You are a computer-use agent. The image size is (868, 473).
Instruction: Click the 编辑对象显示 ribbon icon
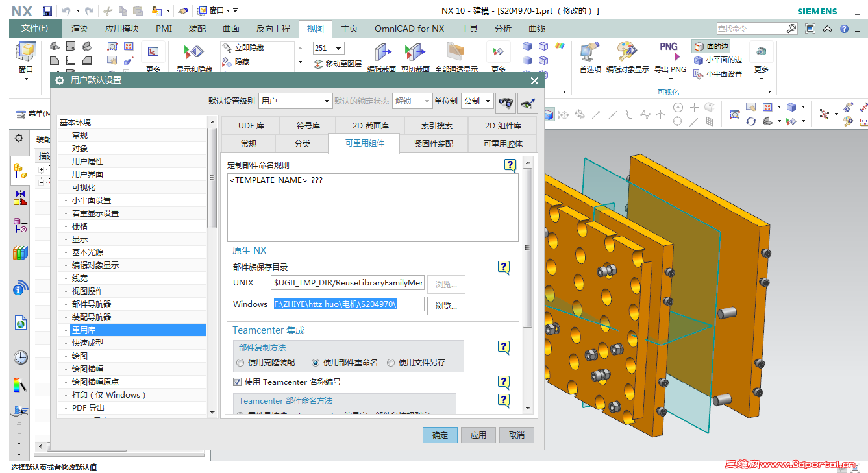click(x=628, y=57)
